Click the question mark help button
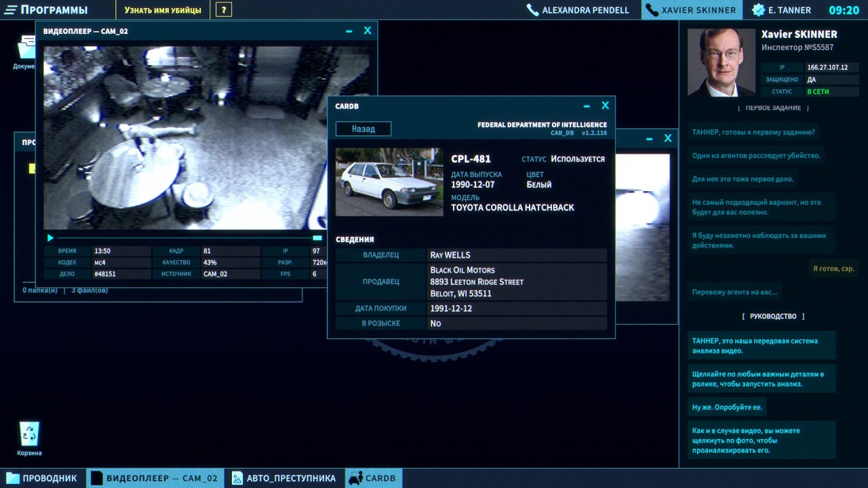The width and height of the screenshot is (868, 488). pos(224,10)
